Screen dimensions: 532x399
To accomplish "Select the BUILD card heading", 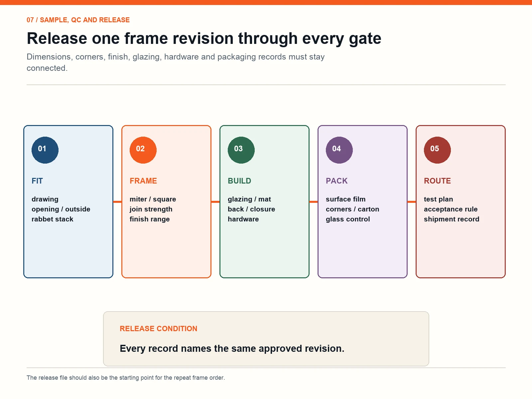I will pos(239,181).
